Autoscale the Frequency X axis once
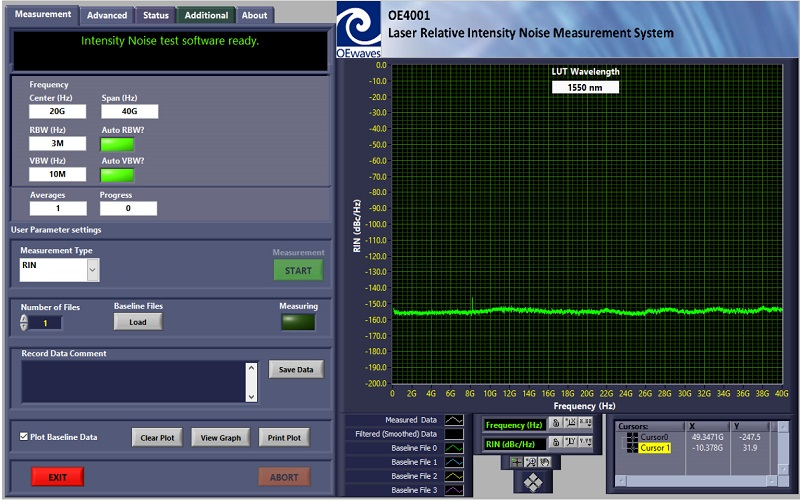 click(x=570, y=423)
